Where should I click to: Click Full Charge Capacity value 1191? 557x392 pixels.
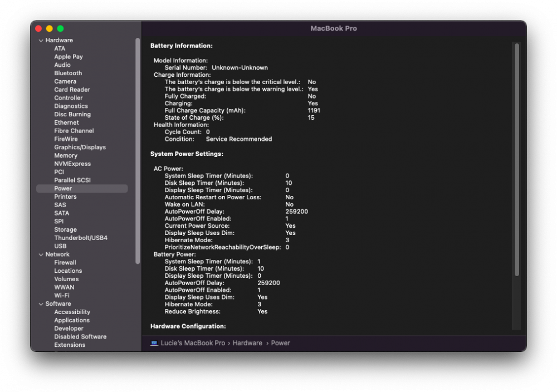pos(314,110)
